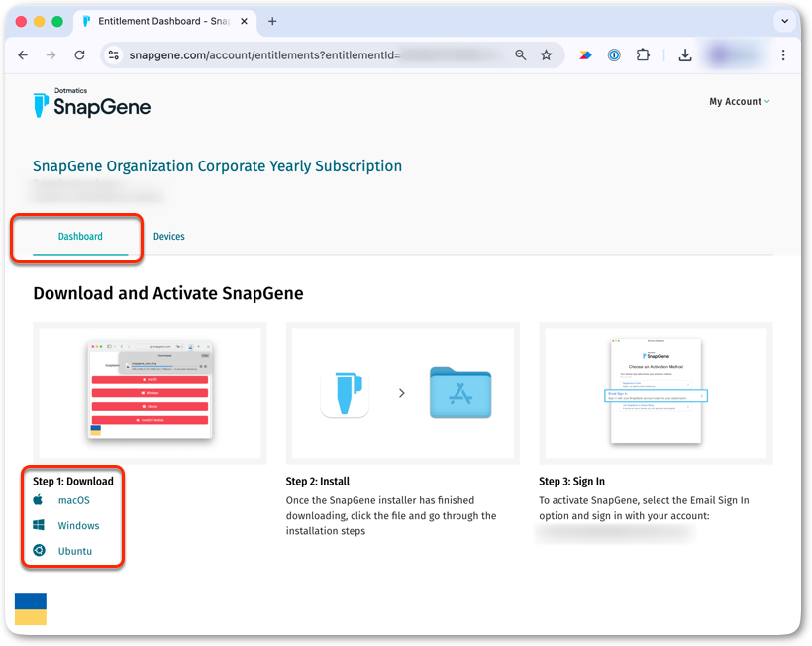Download SnapGene for Windows

pos(78,525)
